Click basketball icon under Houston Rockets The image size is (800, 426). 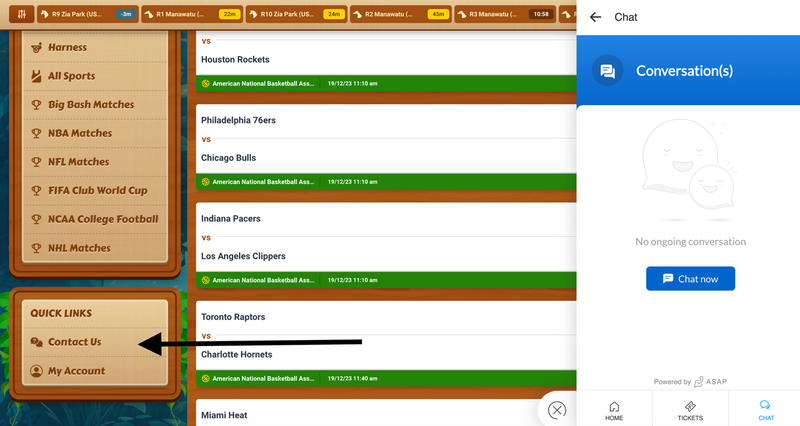[206, 84]
